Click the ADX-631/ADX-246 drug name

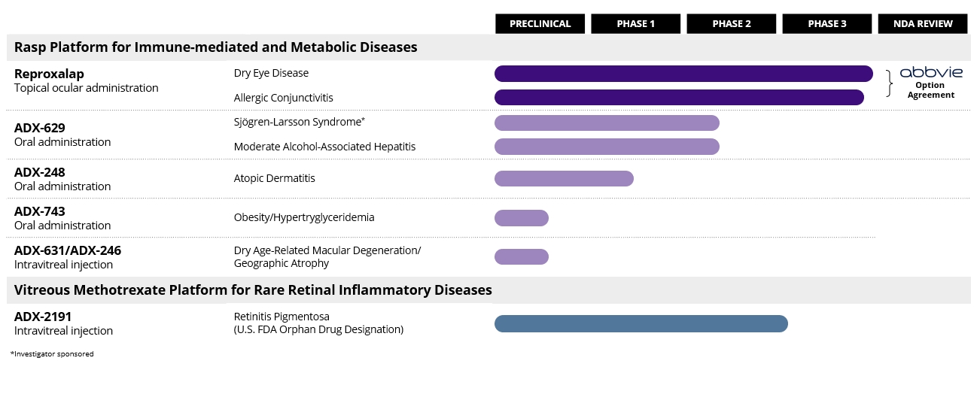pos(68,250)
